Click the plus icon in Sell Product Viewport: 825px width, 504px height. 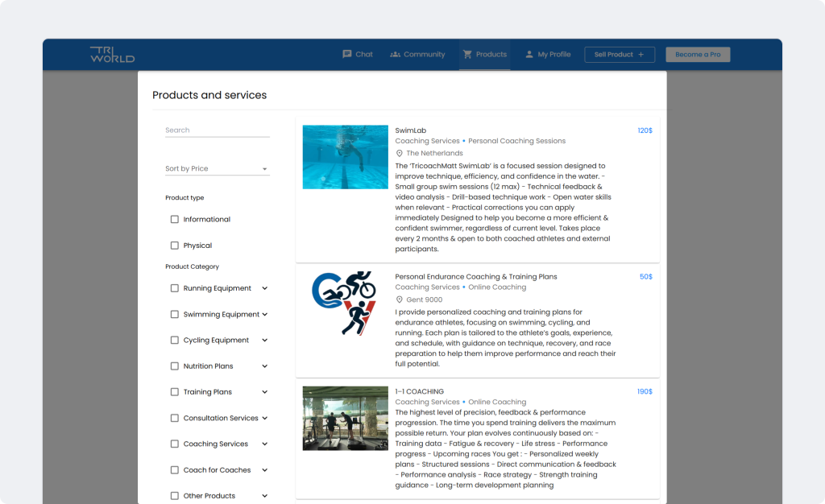[x=641, y=55]
